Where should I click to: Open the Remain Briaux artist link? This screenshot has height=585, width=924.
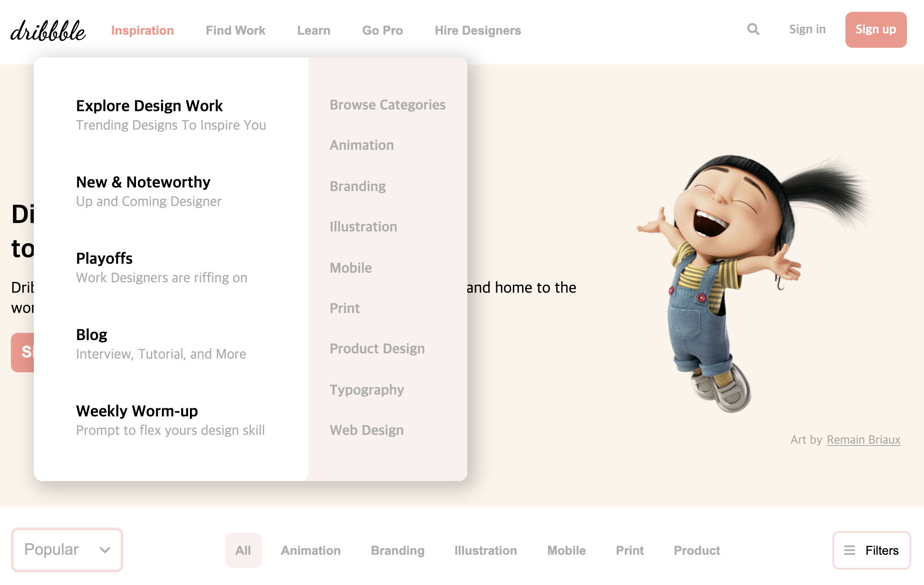(863, 440)
